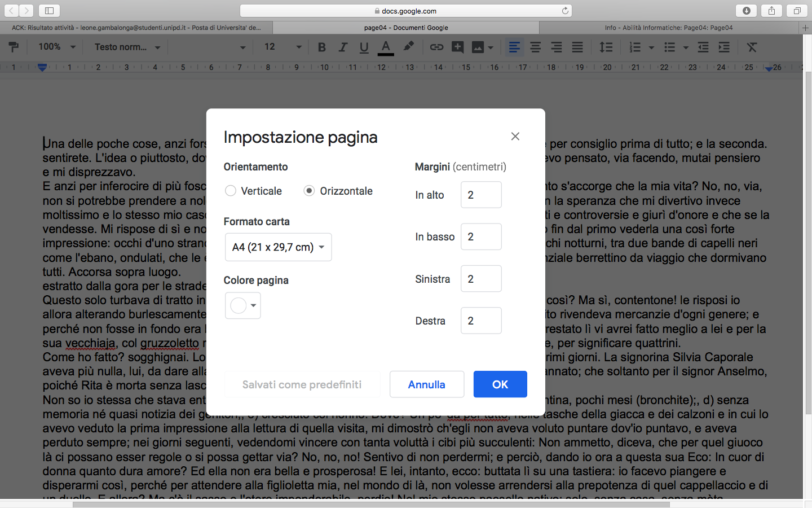Switch to Info - Abilità Informatiche tab
The image size is (812, 508).
point(669,27)
